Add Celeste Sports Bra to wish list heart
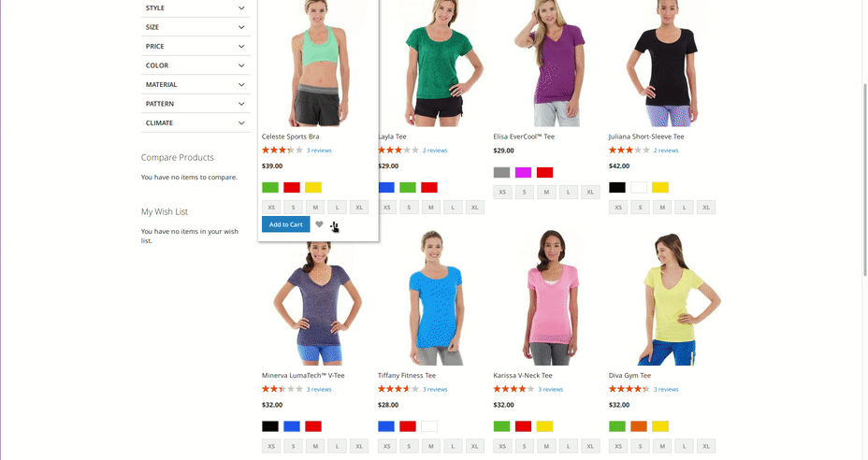Screen dimensions: 868x460 [319, 224]
